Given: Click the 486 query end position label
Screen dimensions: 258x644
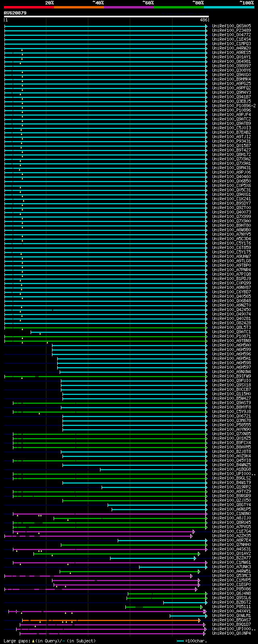Looking at the screenshot, I should (x=204, y=20).
